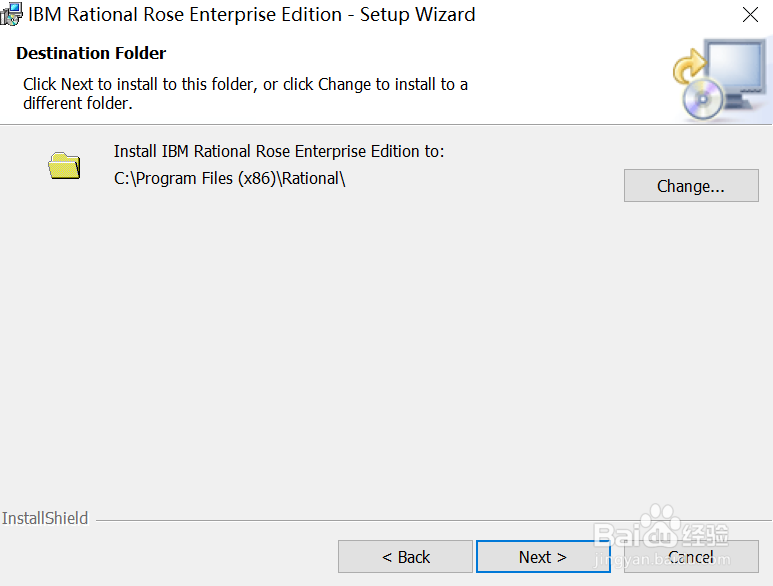Proceed by pressing Next >
The height and width of the screenshot is (586, 773).
[x=543, y=557]
